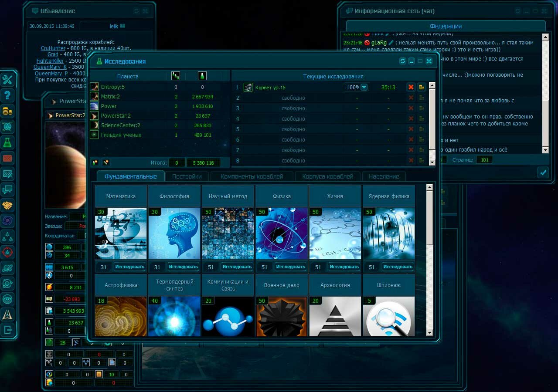Open the wrench settings icon in the sidebar
This screenshot has height=392, width=558.
pos(8,80)
